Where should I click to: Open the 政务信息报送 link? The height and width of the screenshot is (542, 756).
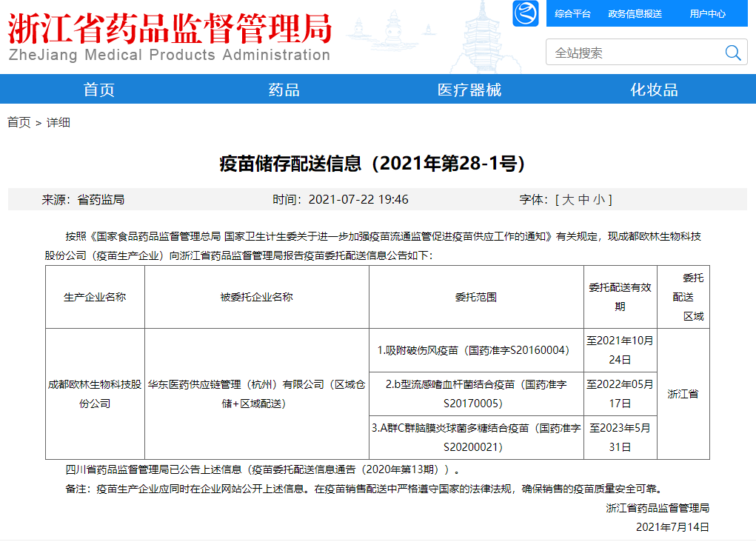tap(635, 13)
